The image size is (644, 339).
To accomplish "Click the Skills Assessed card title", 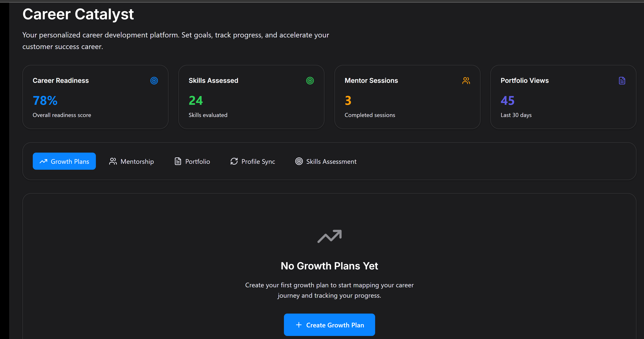I will [x=213, y=81].
